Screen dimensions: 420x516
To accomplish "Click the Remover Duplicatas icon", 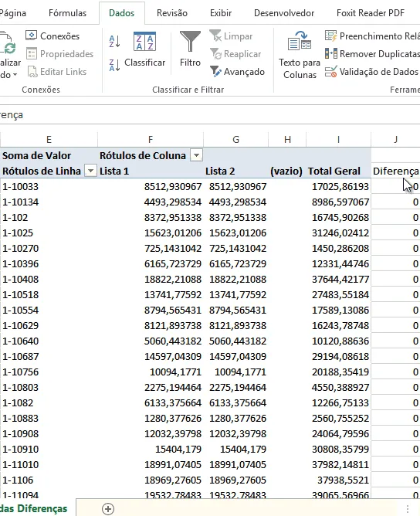I will (331, 53).
